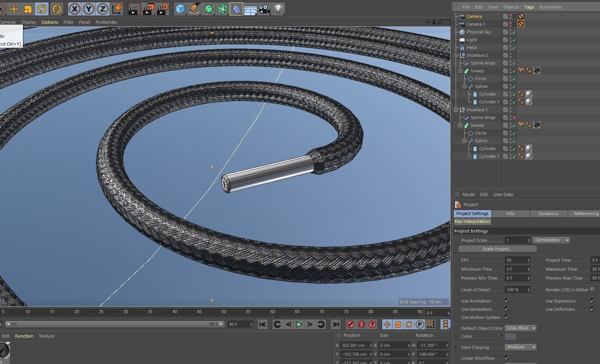Click the project Color swatch
The width and height of the screenshot is (600, 364).
(x=510, y=336)
